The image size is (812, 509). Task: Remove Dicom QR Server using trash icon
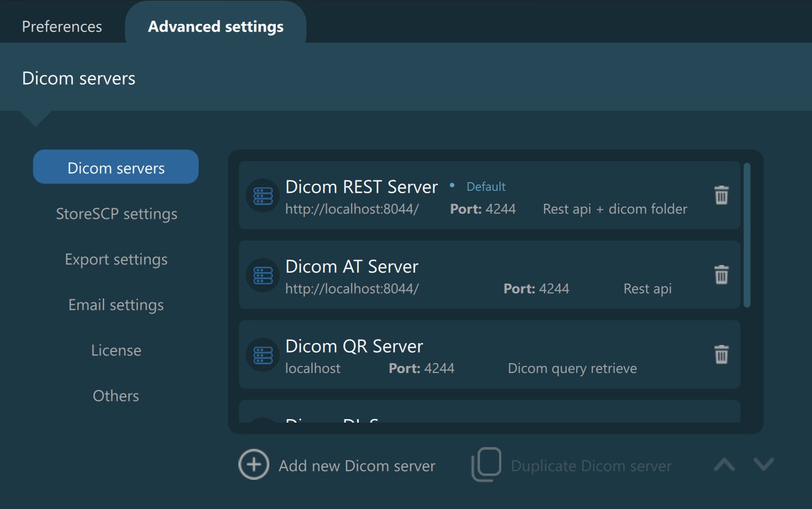(x=721, y=354)
